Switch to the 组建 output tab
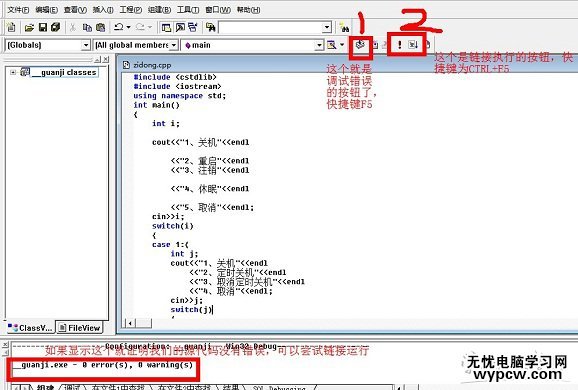 pos(46,387)
